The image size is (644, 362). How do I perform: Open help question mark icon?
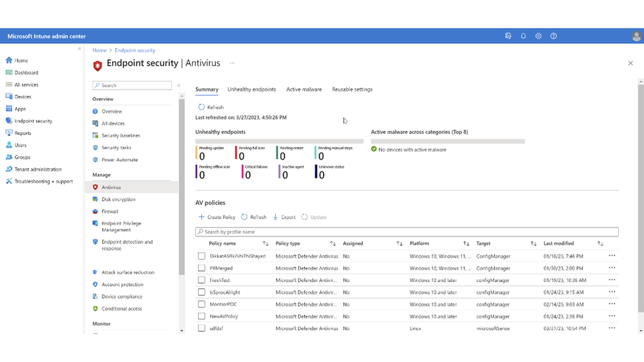tap(554, 36)
